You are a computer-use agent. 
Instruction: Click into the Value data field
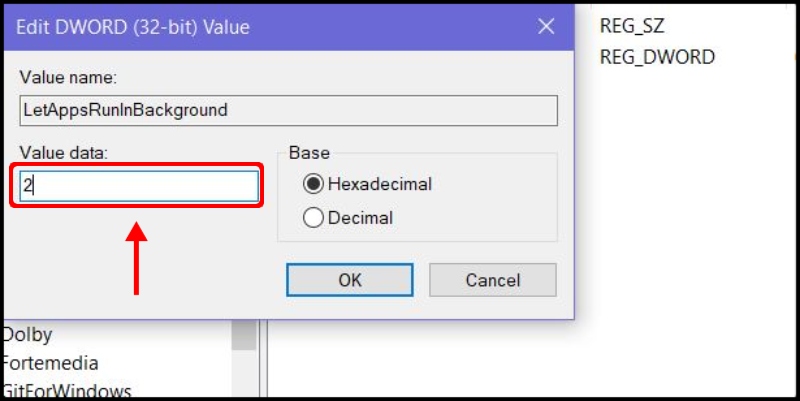[x=139, y=186]
